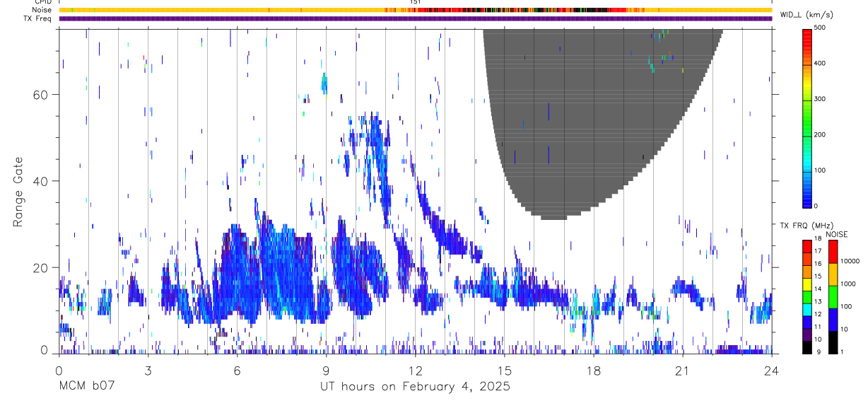Viewport: 868px width, 401px height.
Task: Click the 6 tick on UT hours axis
Action: 237,370
